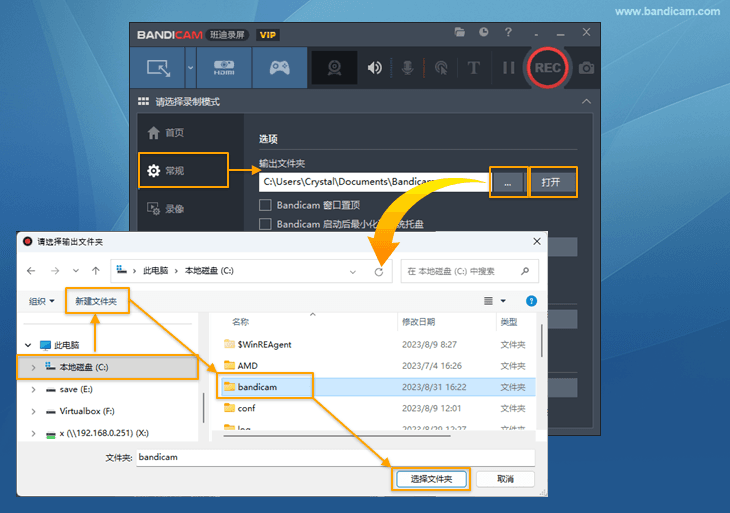
Task: Select the AMD folder
Action: 247,366
